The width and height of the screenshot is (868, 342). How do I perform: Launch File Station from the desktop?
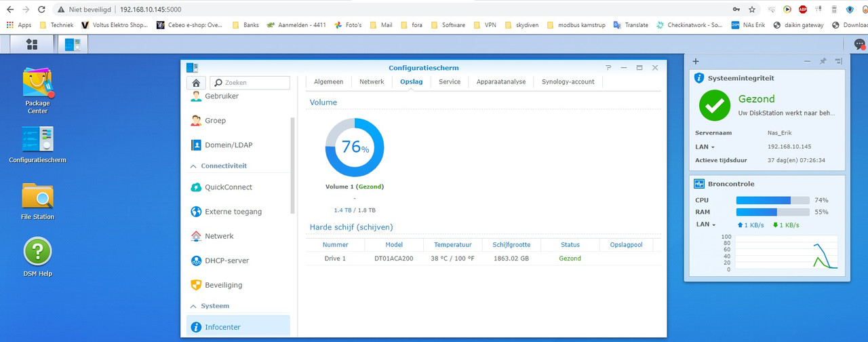[38, 201]
